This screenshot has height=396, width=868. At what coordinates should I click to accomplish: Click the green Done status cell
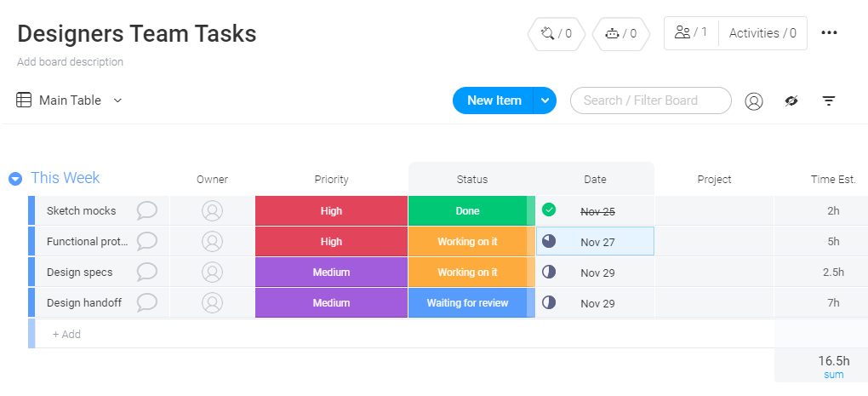(468, 210)
